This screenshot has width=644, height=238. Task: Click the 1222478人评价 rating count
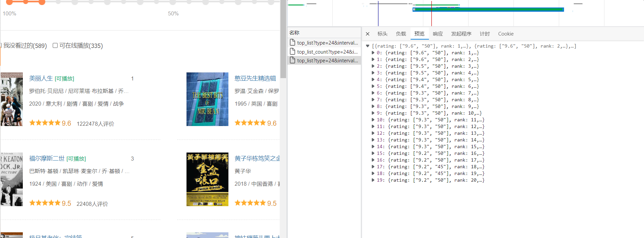(x=95, y=124)
